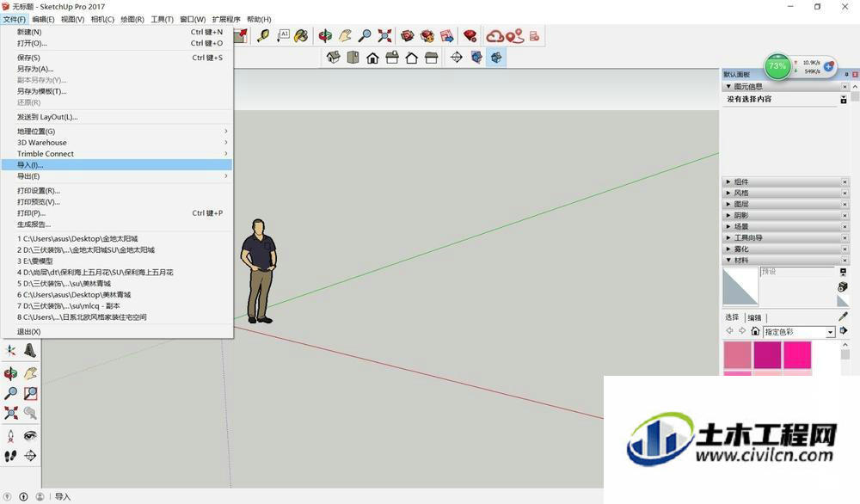Open the 3D Warehouse submenu entry

pyautogui.click(x=116, y=142)
